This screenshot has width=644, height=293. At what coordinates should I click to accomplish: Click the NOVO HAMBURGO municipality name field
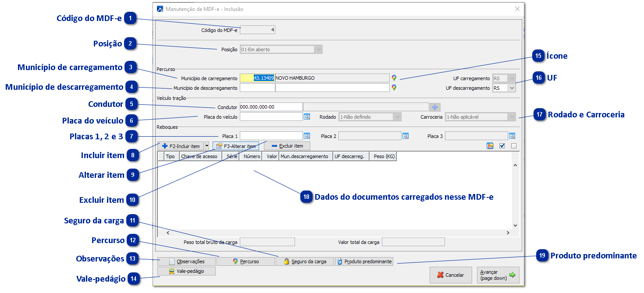pos(332,78)
